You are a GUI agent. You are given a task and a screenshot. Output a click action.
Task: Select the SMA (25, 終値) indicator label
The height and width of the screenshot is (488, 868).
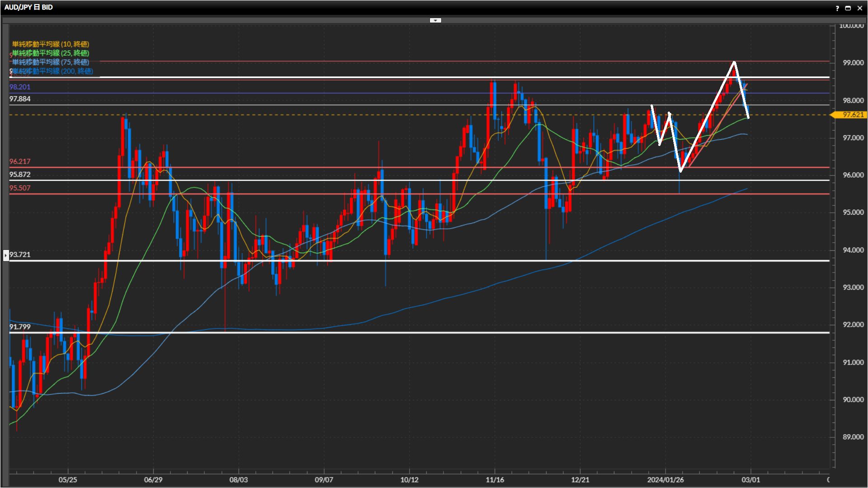[50, 53]
